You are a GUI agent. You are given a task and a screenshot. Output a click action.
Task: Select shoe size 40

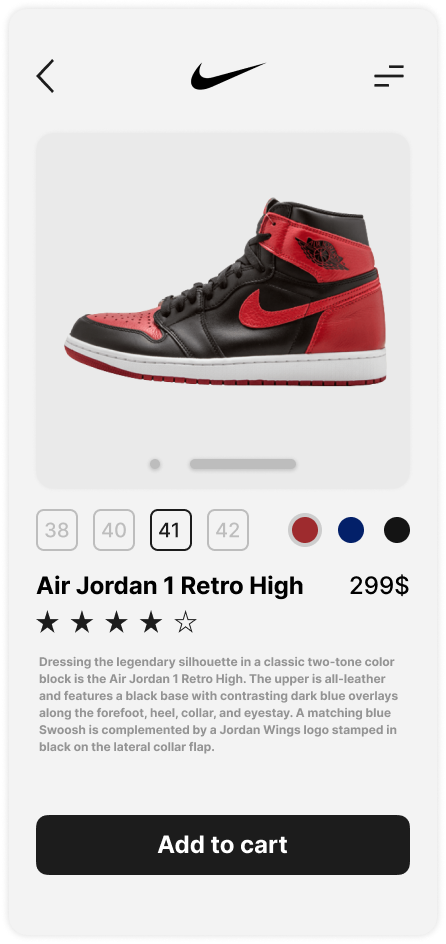(x=114, y=530)
